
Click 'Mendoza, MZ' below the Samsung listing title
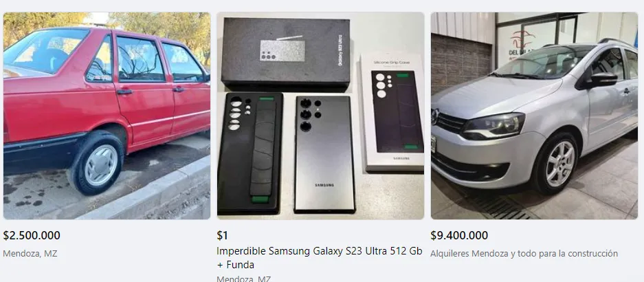tap(243, 279)
